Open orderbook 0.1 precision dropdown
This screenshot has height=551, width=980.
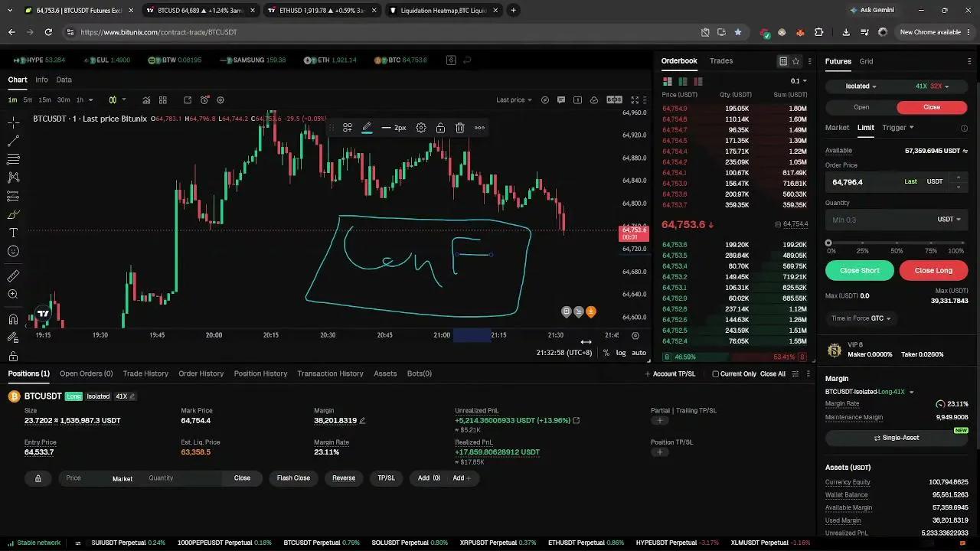(799, 81)
